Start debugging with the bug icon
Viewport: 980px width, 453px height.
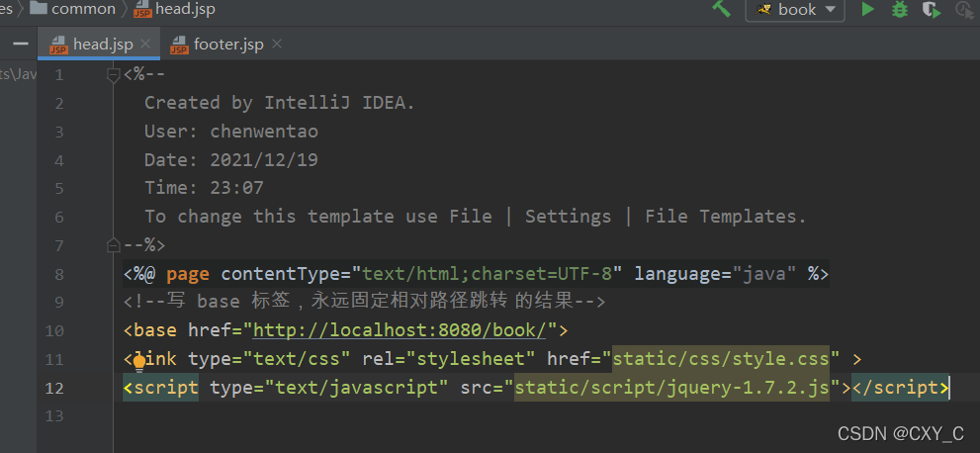click(x=899, y=9)
